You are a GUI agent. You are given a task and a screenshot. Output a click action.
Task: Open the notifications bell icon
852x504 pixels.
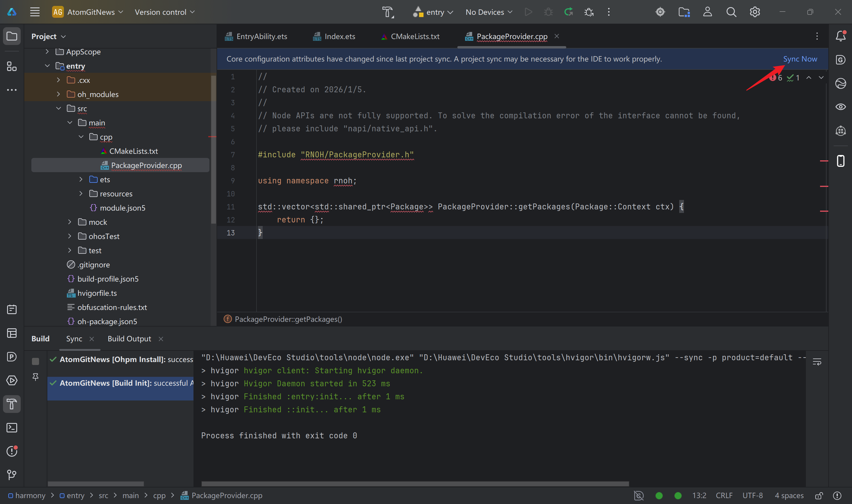coord(840,36)
